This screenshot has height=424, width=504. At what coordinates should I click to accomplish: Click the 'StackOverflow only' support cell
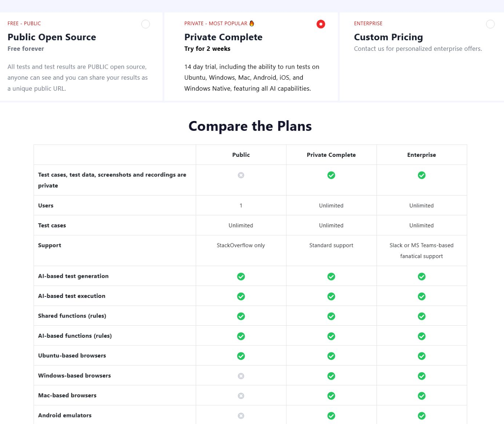(241, 245)
